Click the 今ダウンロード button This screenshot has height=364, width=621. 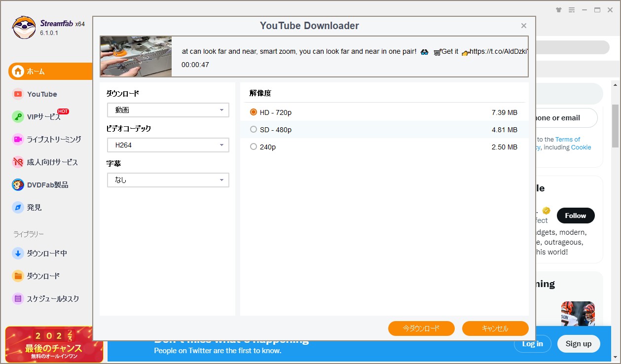[421, 328]
